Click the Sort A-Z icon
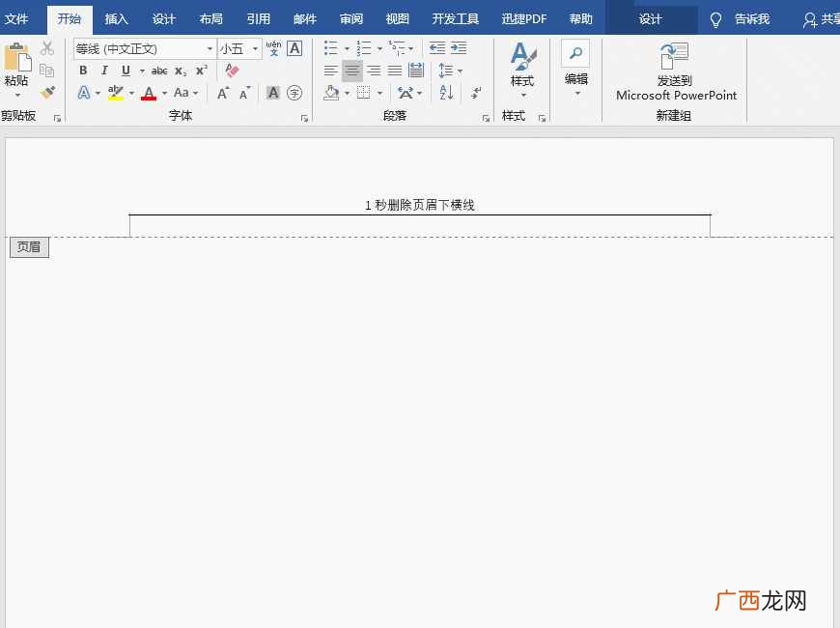840x628 pixels. point(446,93)
